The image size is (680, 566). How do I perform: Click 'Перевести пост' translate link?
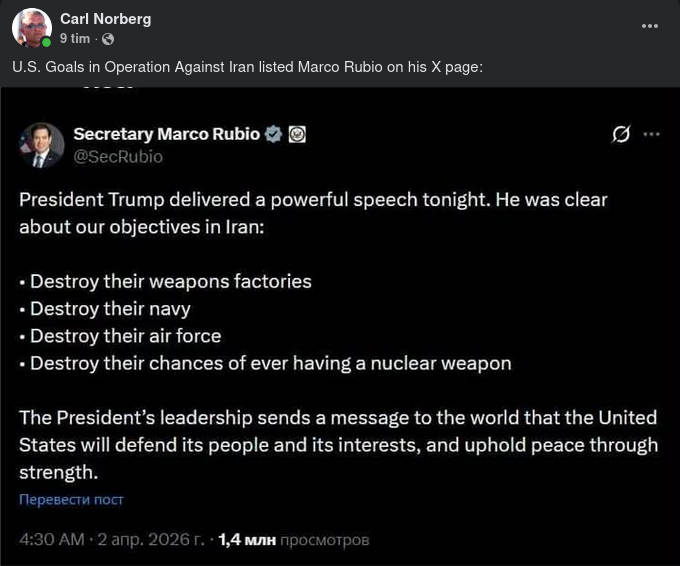click(71, 499)
